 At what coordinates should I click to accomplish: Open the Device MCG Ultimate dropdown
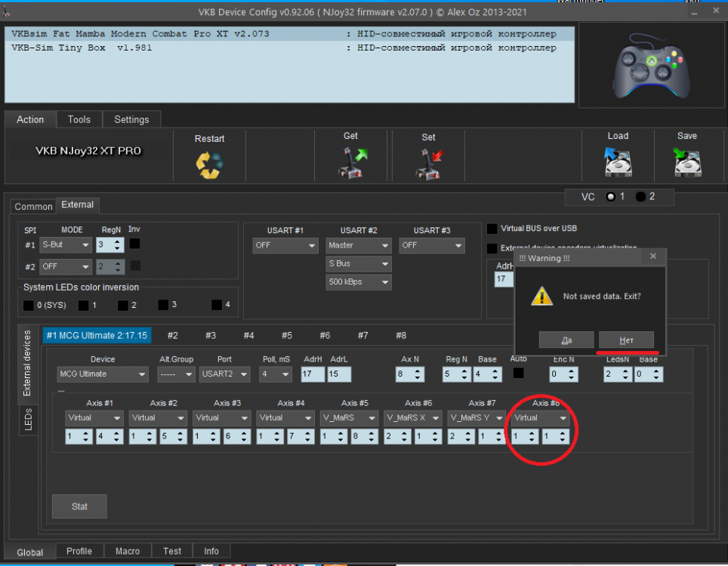pyautogui.click(x=103, y=374)
